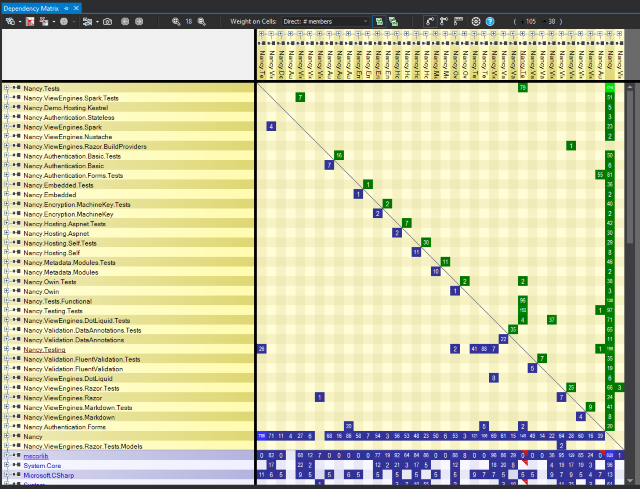
Task: Pin the Dependency Matrix window
Action: tap(67, 8)
